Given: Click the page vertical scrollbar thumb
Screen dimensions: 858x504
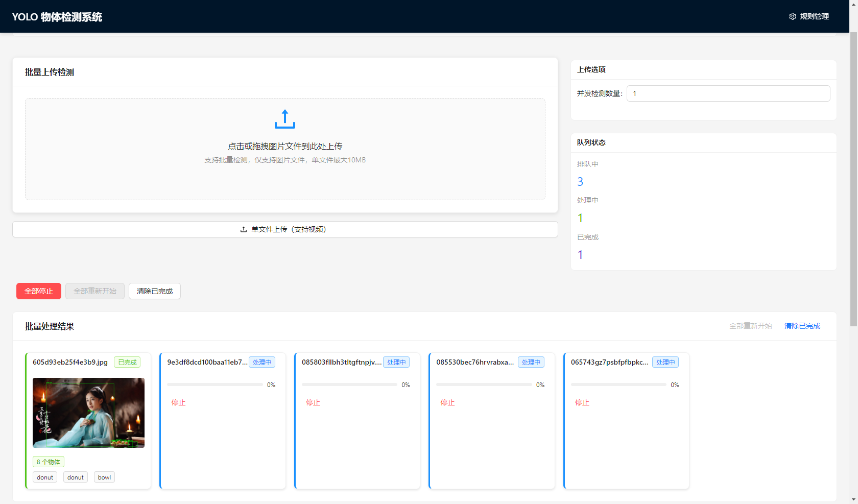Looking at the screenshot, I should [853, 179].
